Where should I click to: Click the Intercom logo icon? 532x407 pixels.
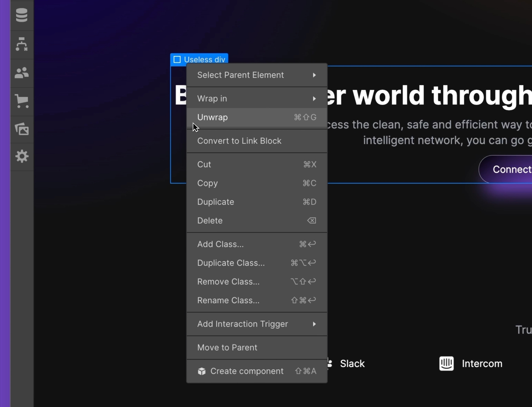(x=446, y=363)
